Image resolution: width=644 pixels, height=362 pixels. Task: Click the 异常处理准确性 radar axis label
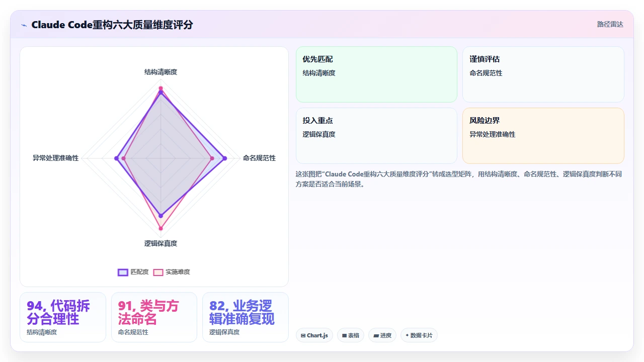pos(55,158)
